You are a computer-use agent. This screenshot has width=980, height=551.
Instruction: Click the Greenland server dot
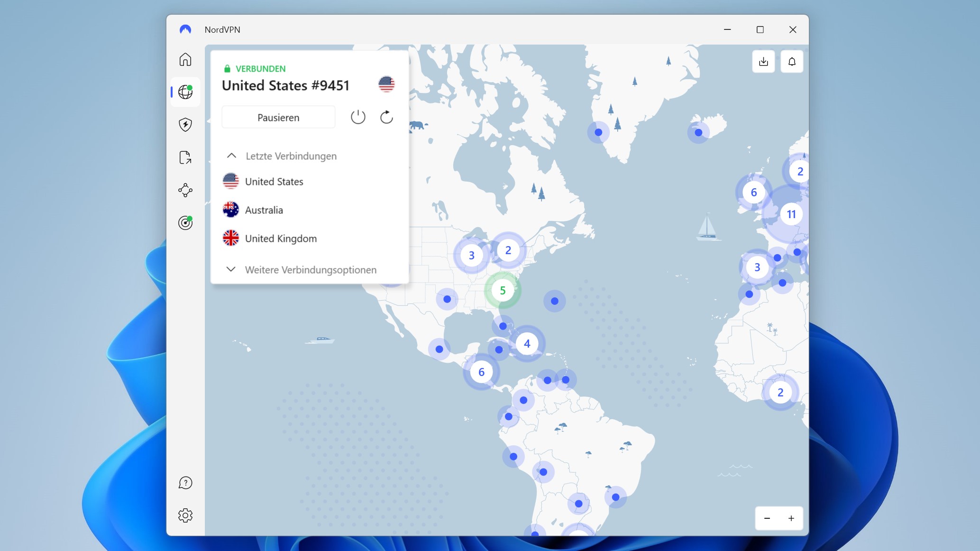598,132
